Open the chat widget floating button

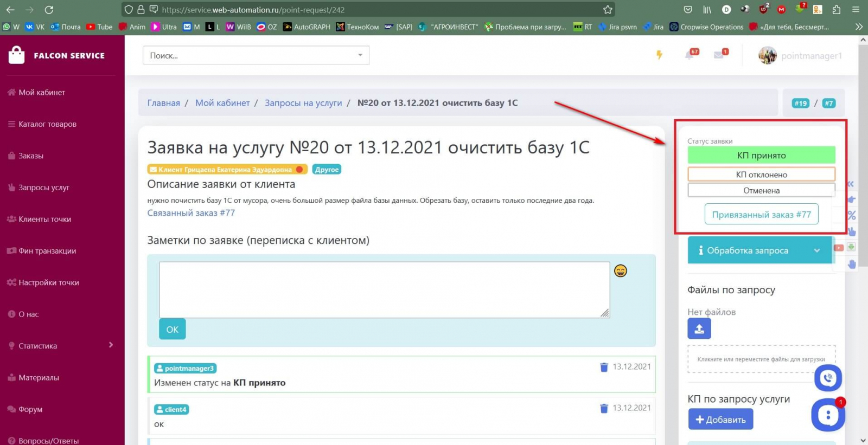pos(828,415)
